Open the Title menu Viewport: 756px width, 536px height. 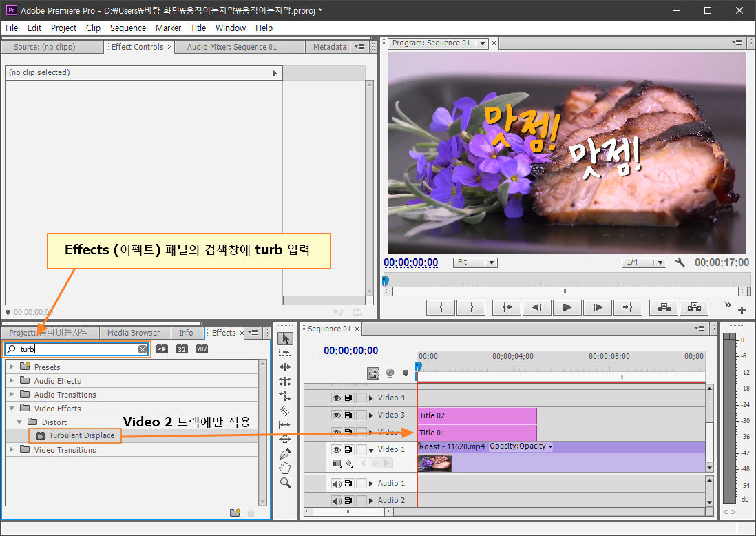(x=198, y=28)
